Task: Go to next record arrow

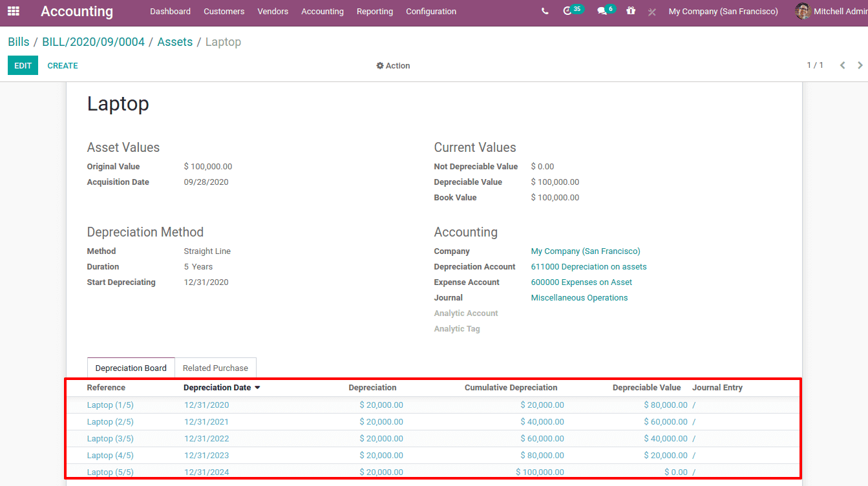Action: 860,65
